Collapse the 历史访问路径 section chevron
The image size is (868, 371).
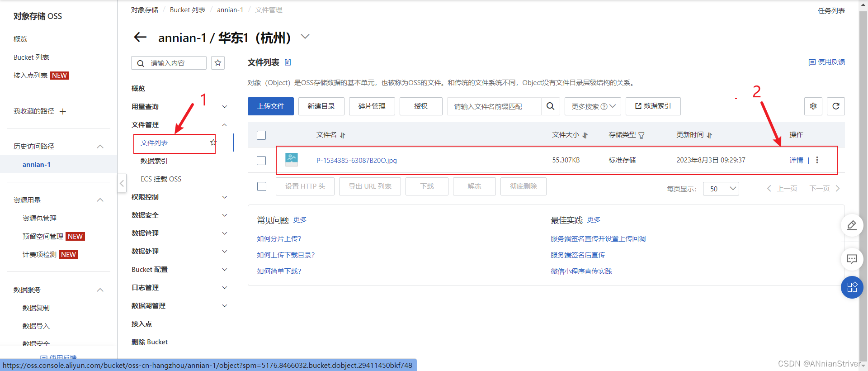click(100, 147)
